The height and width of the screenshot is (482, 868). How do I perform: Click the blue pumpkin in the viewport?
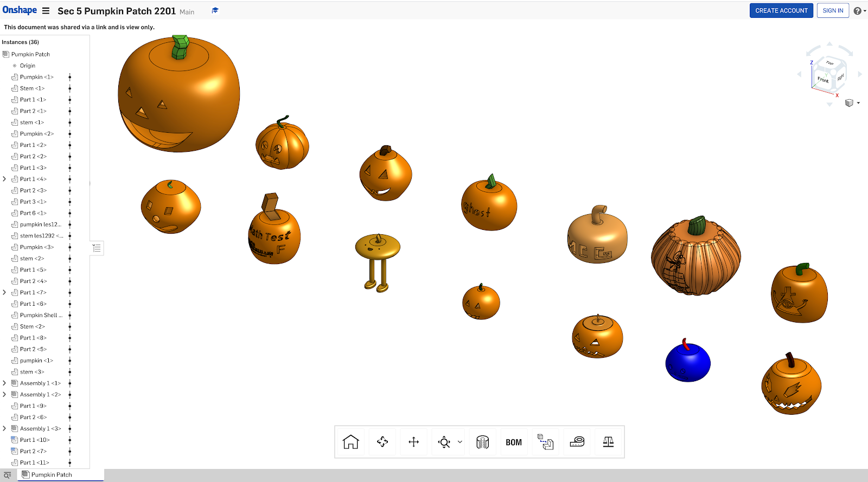[x=688, y=363]
